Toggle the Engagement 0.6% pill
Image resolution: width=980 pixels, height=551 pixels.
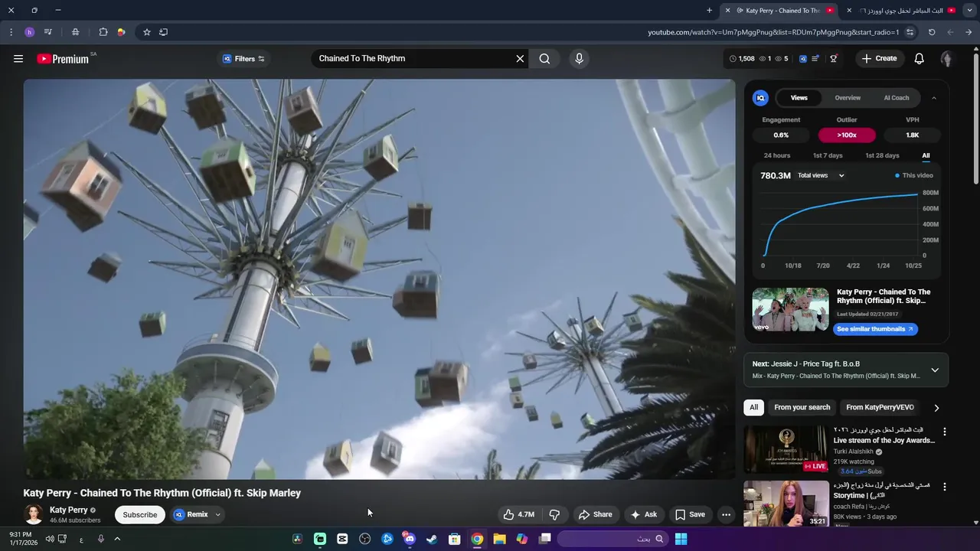coord(781,135)
